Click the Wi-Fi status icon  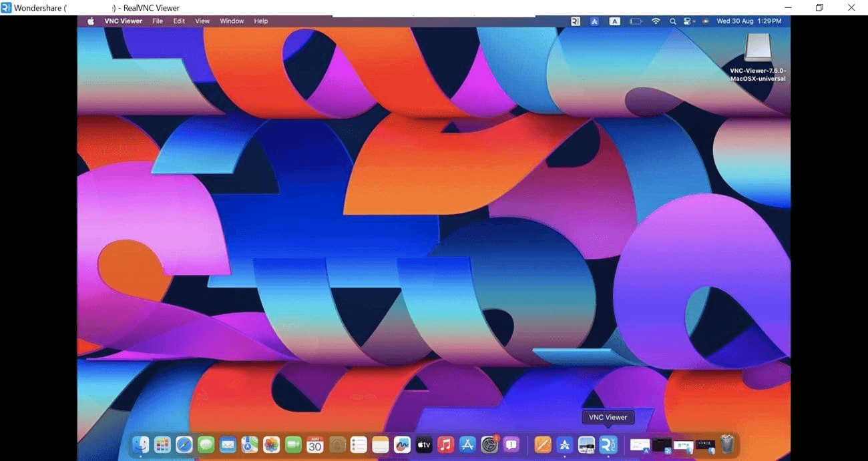656,21
